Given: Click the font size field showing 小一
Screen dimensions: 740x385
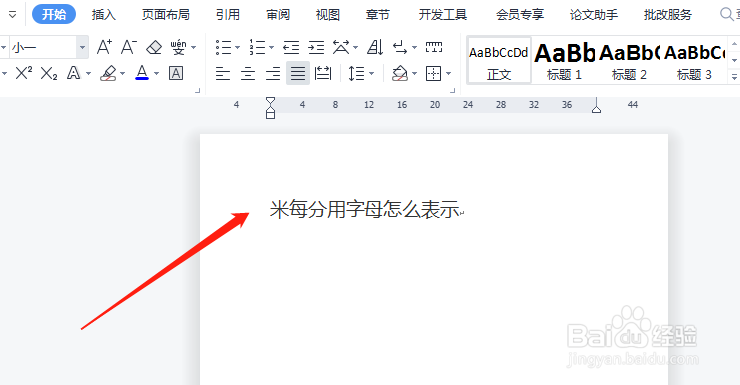Looking at the screenshot, I should click(42, 47).
